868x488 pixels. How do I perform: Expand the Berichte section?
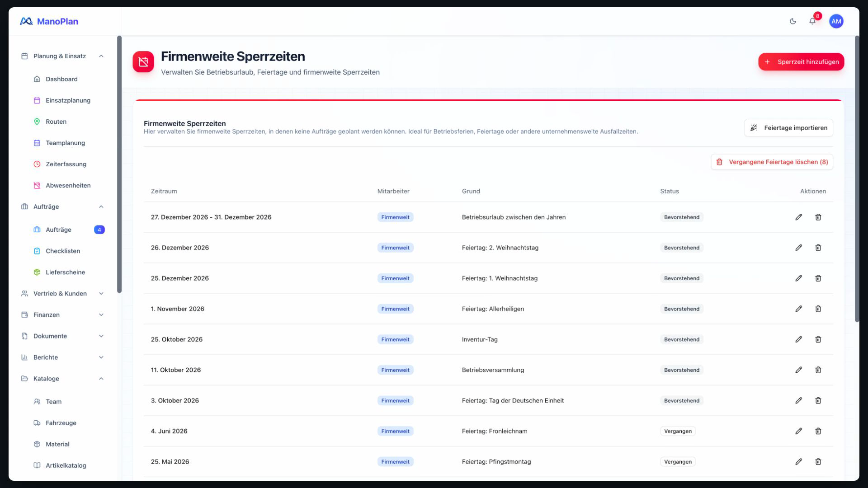(62, 357)
